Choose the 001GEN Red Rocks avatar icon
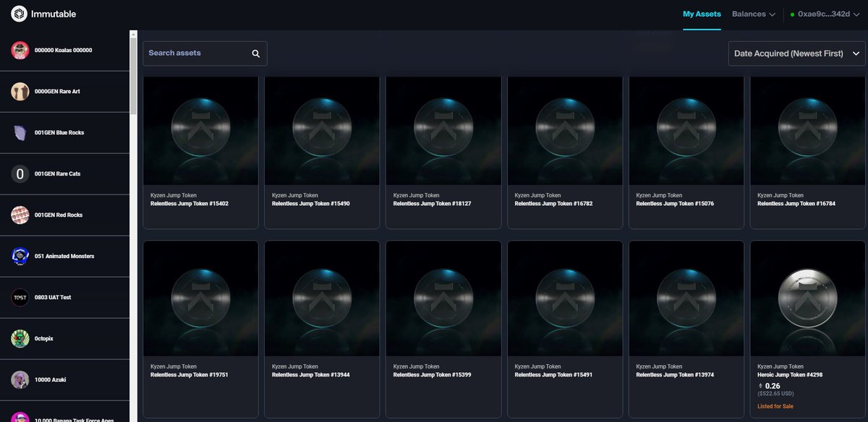This screenshot has width=868, height=422. 20,215
